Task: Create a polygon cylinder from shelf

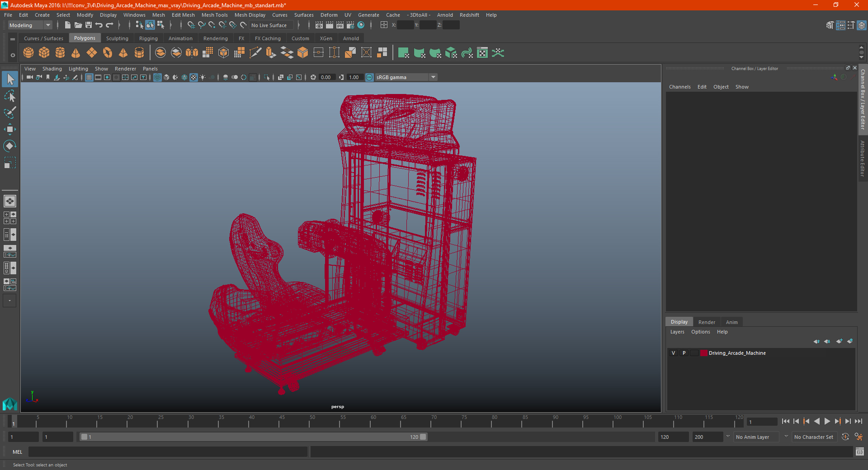Action: pyautogui.click(x=60, y=53)
